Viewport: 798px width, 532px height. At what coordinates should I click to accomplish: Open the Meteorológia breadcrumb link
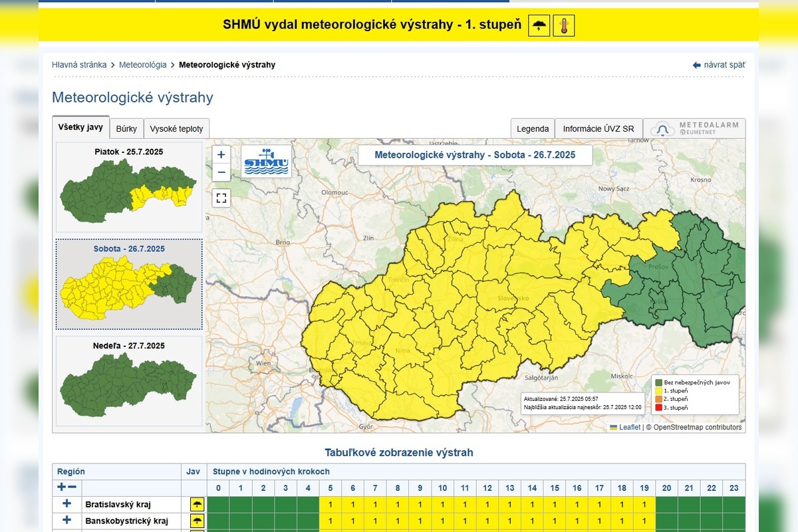[x=142, y=65]
